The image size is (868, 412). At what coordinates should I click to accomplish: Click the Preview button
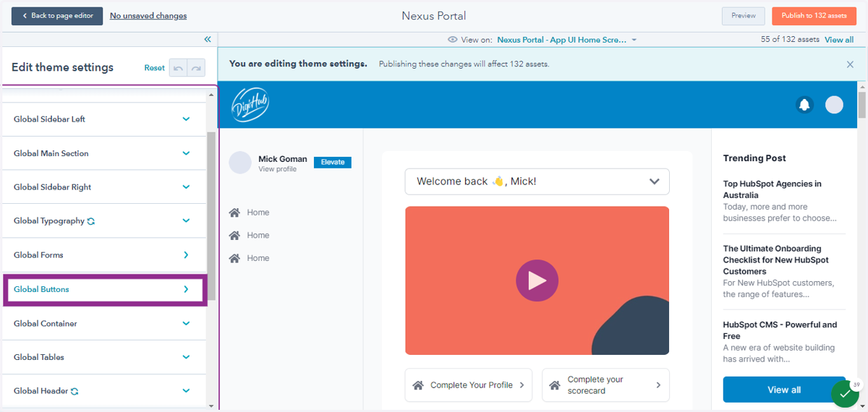[x=743, y=16]
